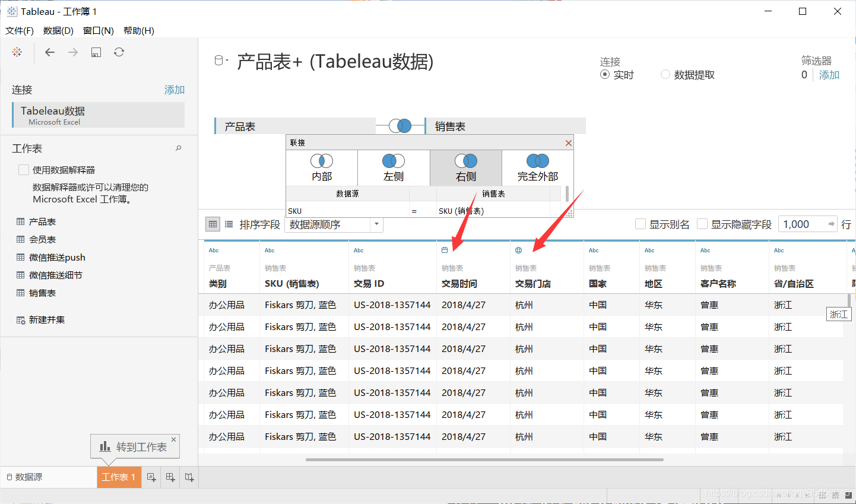
Task: Click 新建并集 new union
Action: 47,319
